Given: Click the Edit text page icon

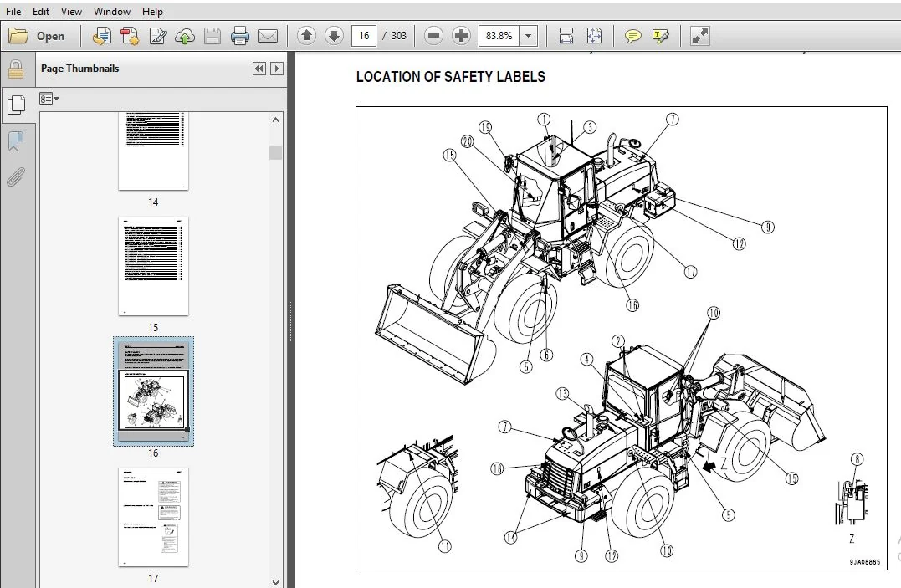Looking at the screenshot, I should (x=157, y=36).
